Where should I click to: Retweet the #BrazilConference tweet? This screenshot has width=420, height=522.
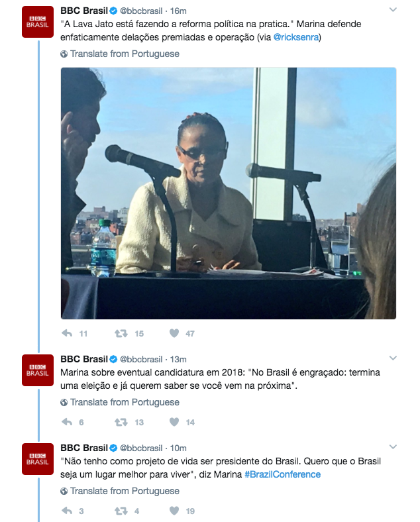click(x=121, y=511)
